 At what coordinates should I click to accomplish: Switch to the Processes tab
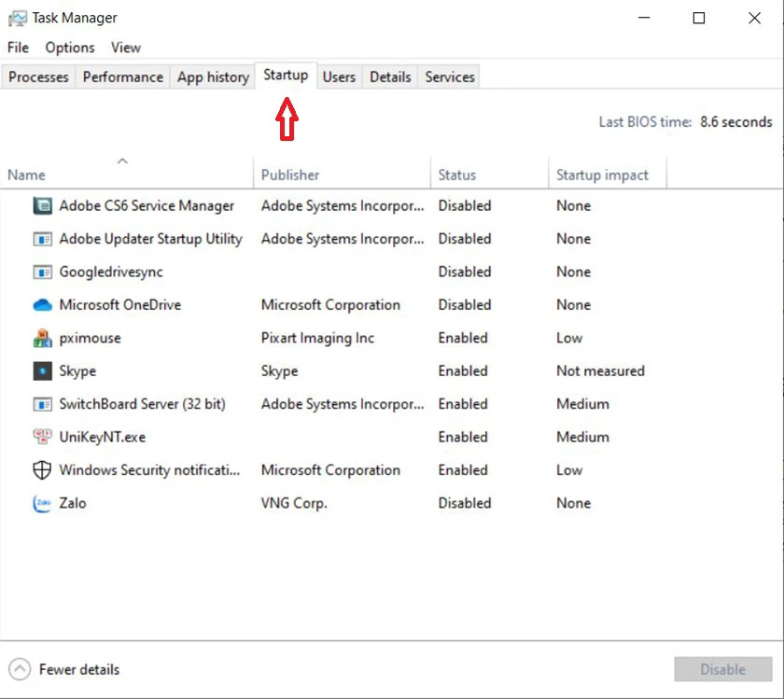(38, 77)
